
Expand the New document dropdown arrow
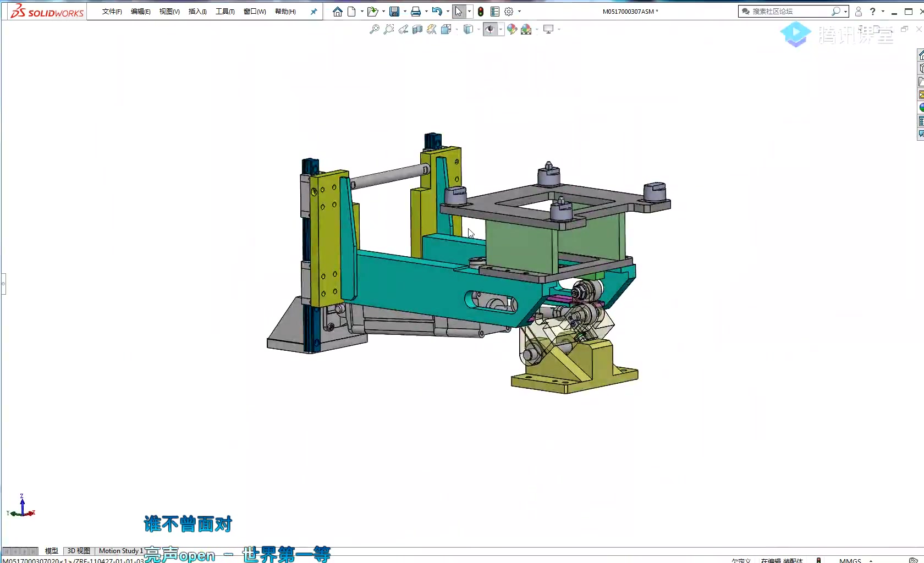(x=362, y=12)
